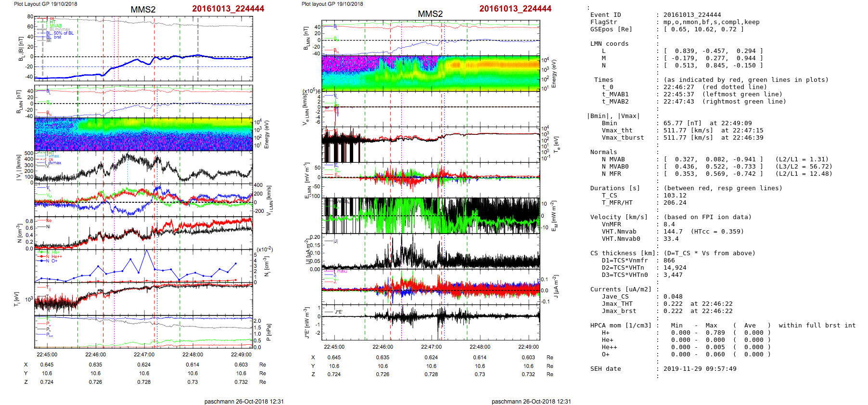Click the ion energy spectrogram in left plot
Screen dimensions: 868x405
click(x=143, y=134)
